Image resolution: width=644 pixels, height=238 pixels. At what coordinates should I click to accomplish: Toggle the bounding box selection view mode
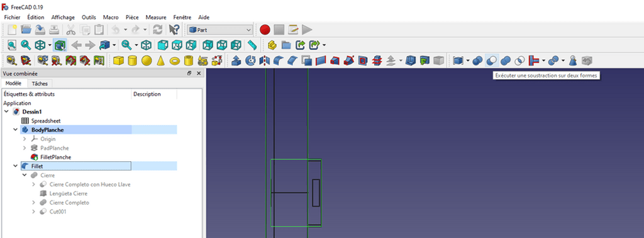pyautogui.click(x=60, y=45)
